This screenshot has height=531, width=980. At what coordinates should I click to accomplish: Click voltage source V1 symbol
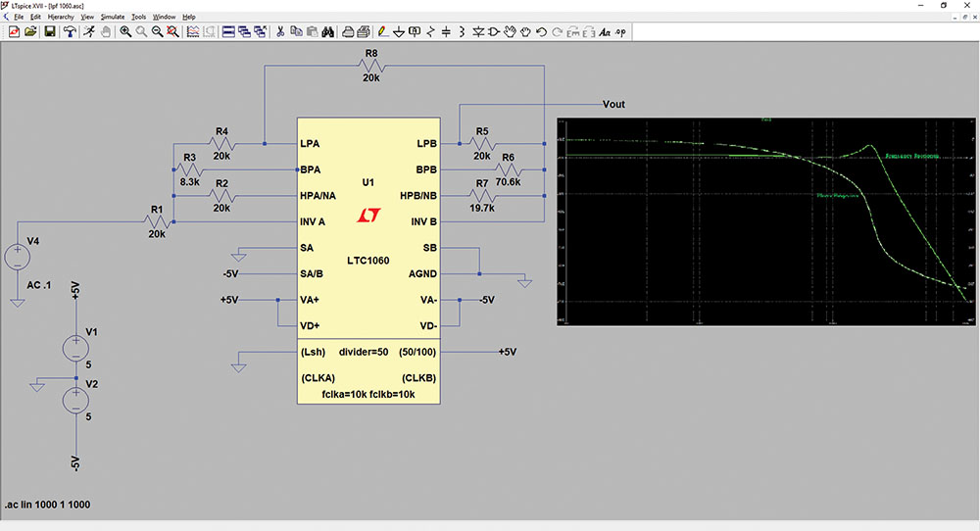point(75,348)
